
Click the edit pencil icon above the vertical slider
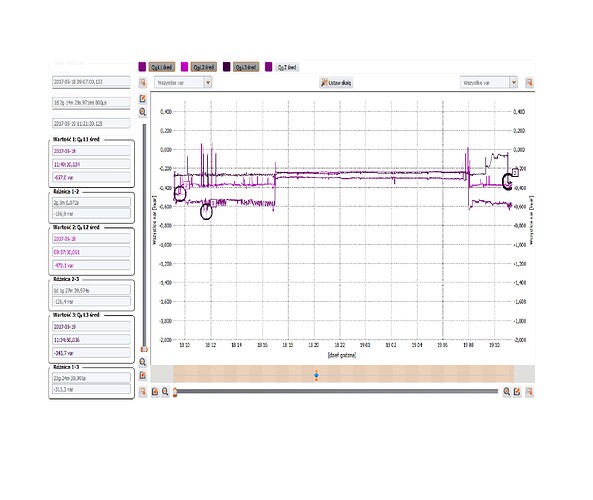pyautogui.click(x=143, y=98)
